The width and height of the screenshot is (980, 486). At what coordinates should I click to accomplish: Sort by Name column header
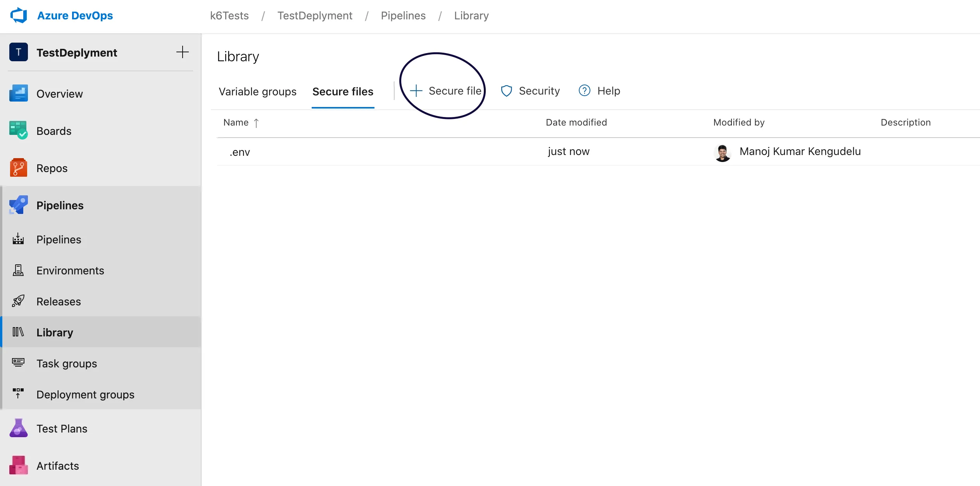(236, 122)
